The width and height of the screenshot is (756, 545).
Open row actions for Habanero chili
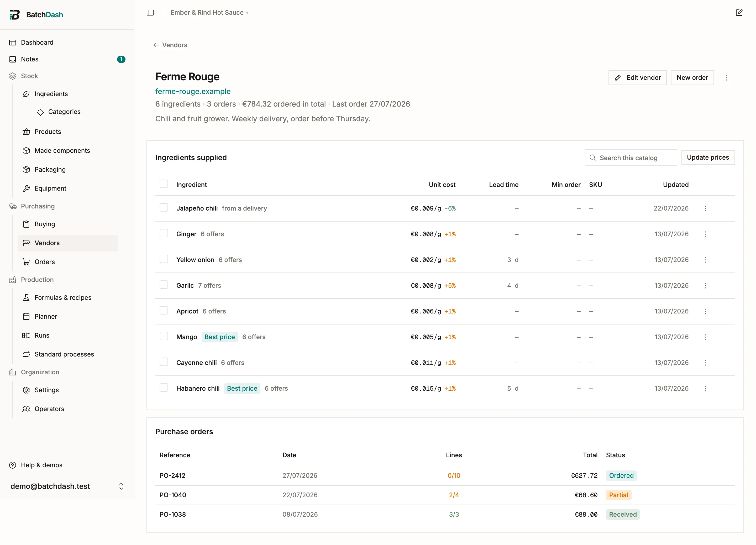705,388
